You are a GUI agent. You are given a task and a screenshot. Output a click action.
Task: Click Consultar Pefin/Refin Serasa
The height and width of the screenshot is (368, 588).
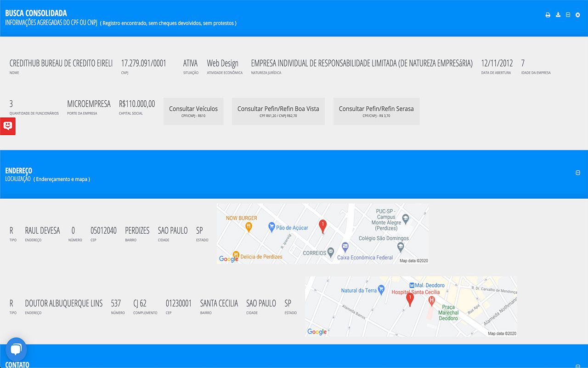tap(376, 111)
